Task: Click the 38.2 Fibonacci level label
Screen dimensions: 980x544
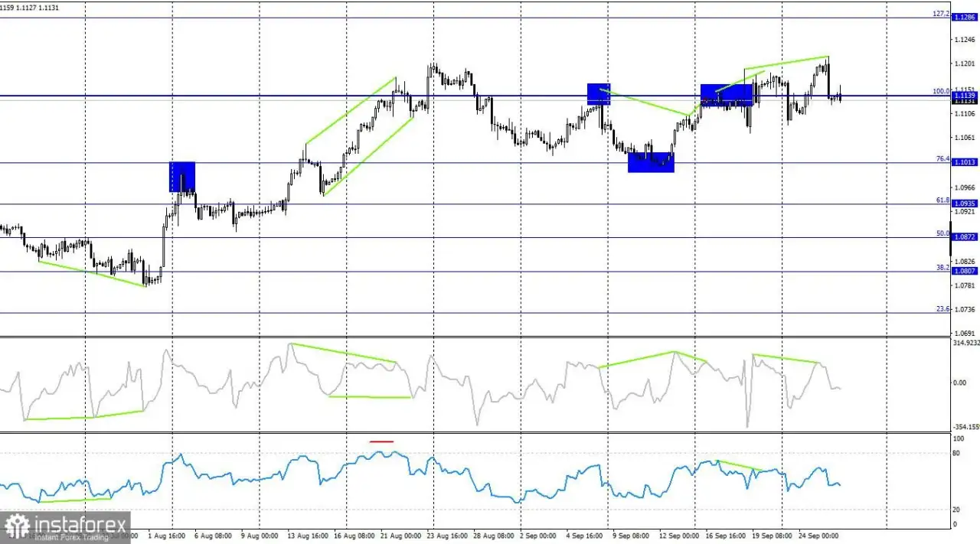Action: pyautogui.click(x=942, y=268)
